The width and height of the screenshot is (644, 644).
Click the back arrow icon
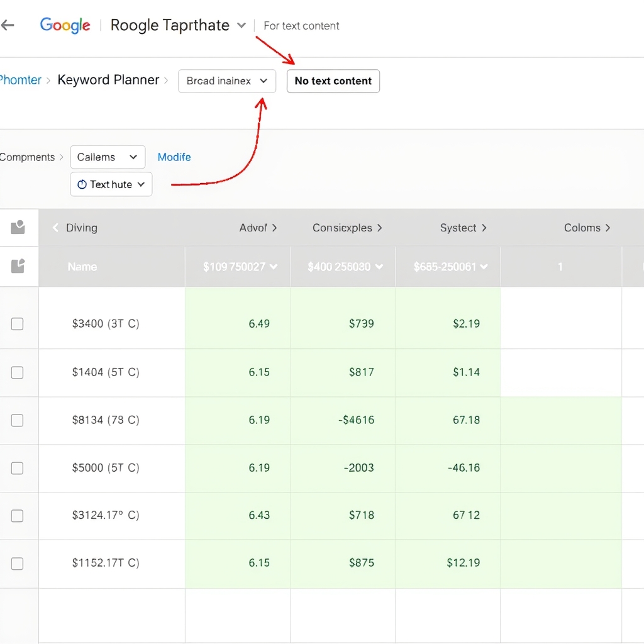8,25
